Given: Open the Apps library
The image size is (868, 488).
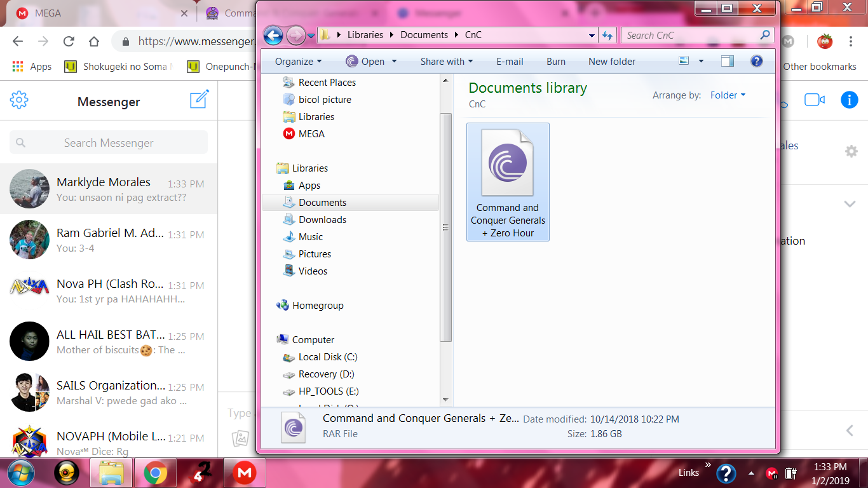Looking at the screenshot, I should [x=301, y=186].
